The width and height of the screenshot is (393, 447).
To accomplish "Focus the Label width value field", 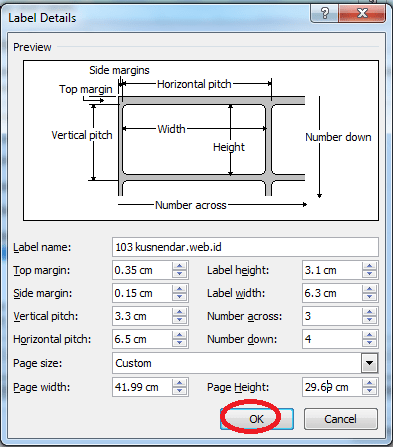I will click(332, 293).
